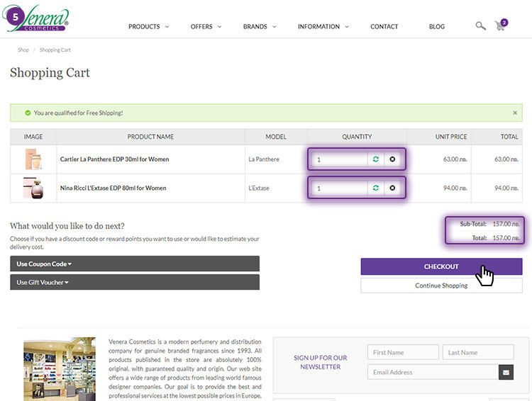
Task: Expand the Information dropdown arrow
Action: pos(347,27)
